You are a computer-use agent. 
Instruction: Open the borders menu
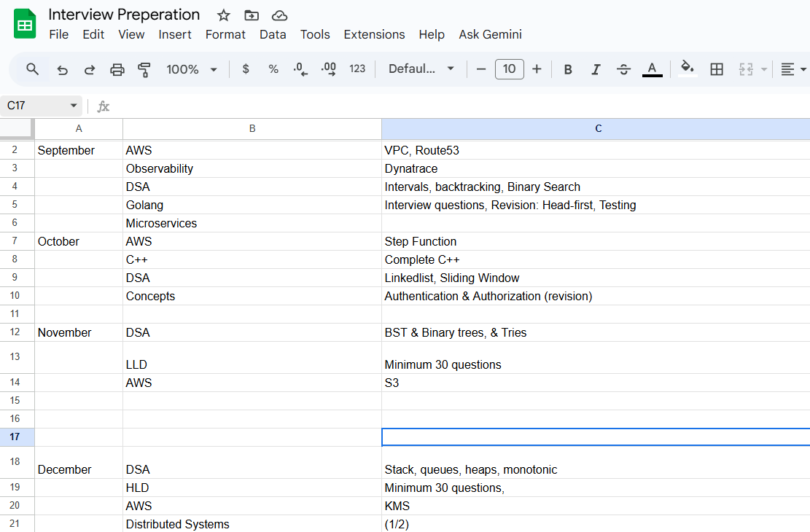pyautogui.click(x=717, y=69)
